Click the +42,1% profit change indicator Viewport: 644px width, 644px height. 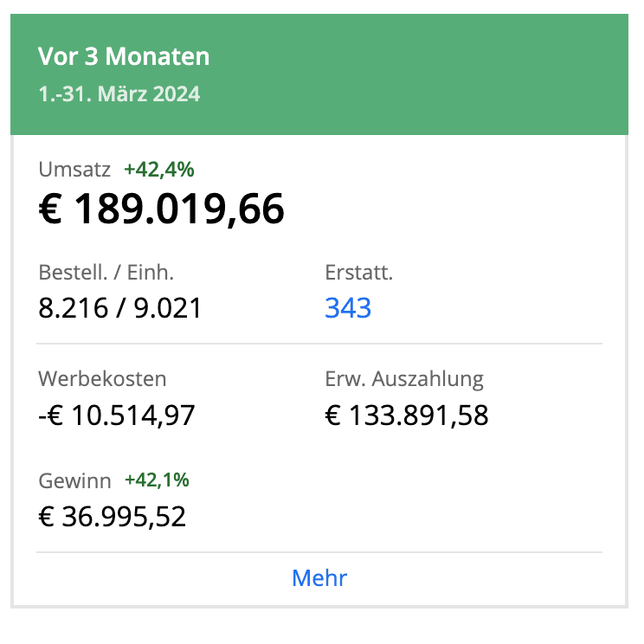click(x=157, y=480)
